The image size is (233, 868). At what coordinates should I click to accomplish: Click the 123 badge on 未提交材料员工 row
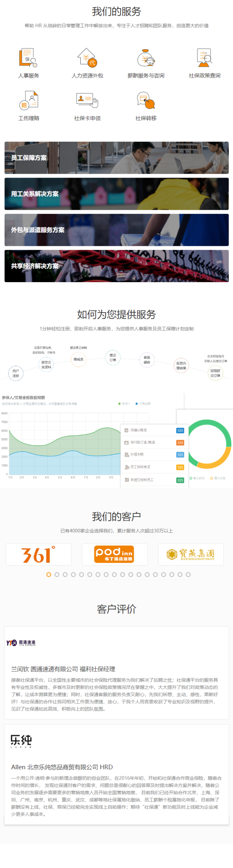180,480
